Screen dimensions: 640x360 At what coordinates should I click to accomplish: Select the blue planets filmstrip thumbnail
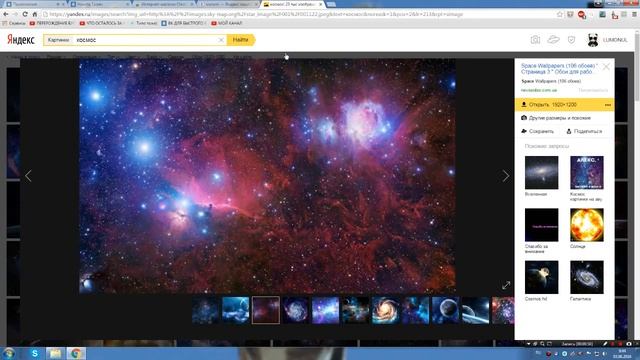click(x=236, y=311)
